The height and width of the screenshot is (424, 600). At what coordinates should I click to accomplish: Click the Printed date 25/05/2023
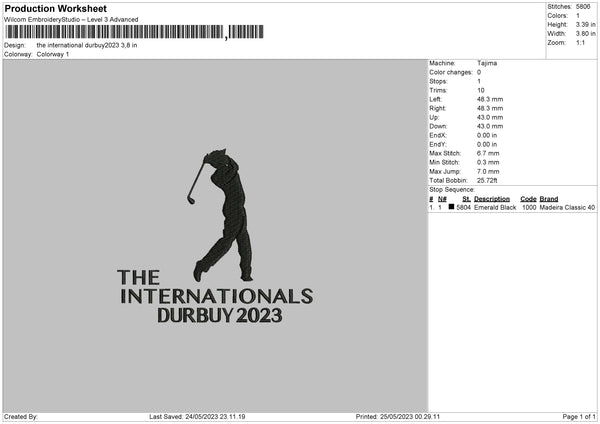coord(396,417)
